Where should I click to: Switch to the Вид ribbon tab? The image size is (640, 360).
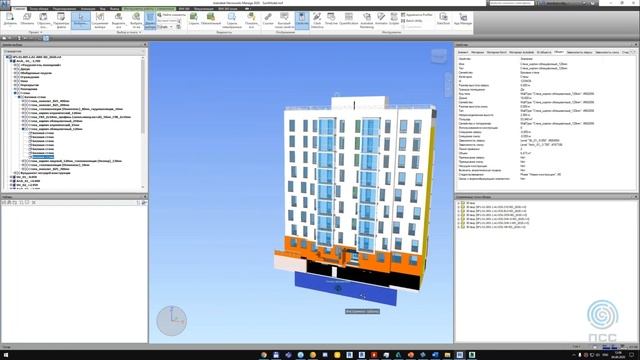[103, 9]
